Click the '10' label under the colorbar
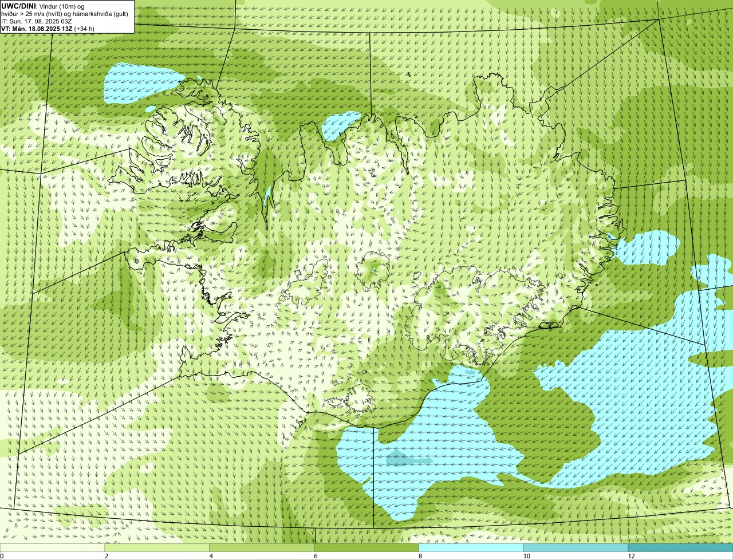Screen dimensions: 733x560 click(526, 556)
